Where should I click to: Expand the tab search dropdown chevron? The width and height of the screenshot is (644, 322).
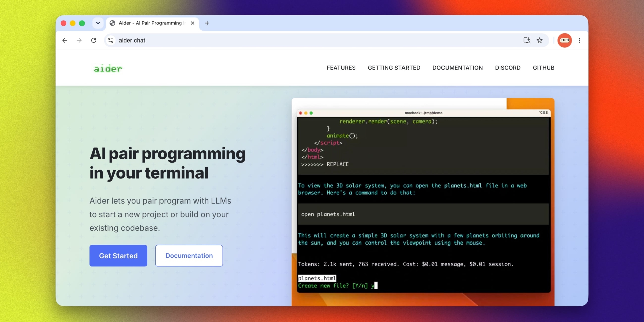[x=98, y=23]
